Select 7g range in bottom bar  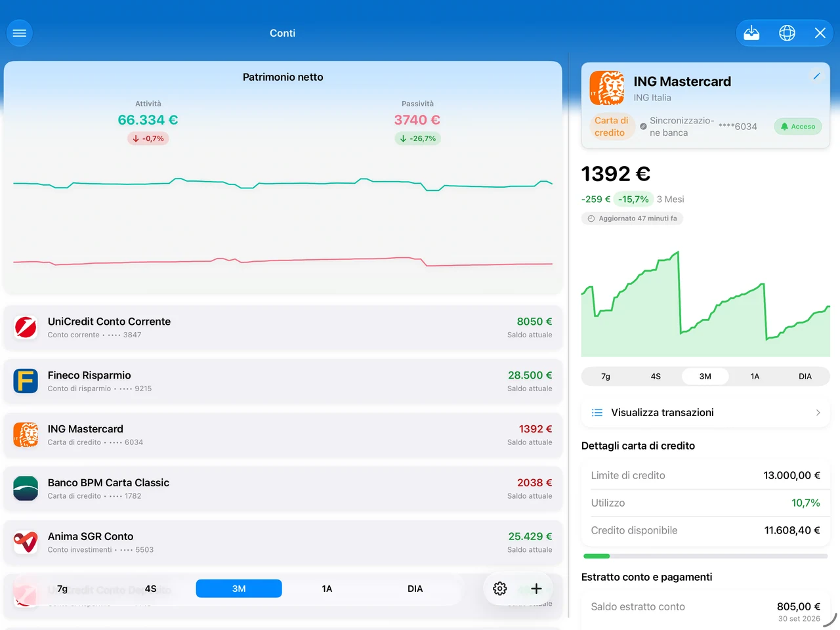62,589
